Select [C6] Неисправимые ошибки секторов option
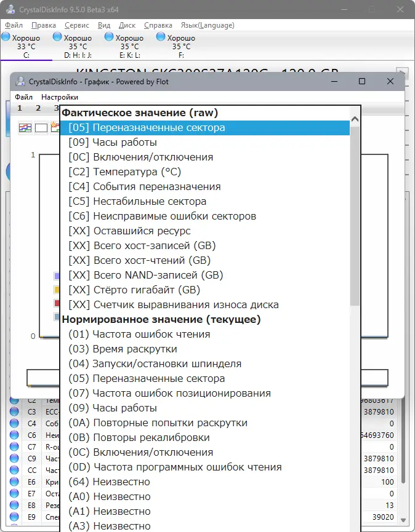Screen dimensions: 415x532 205,216
